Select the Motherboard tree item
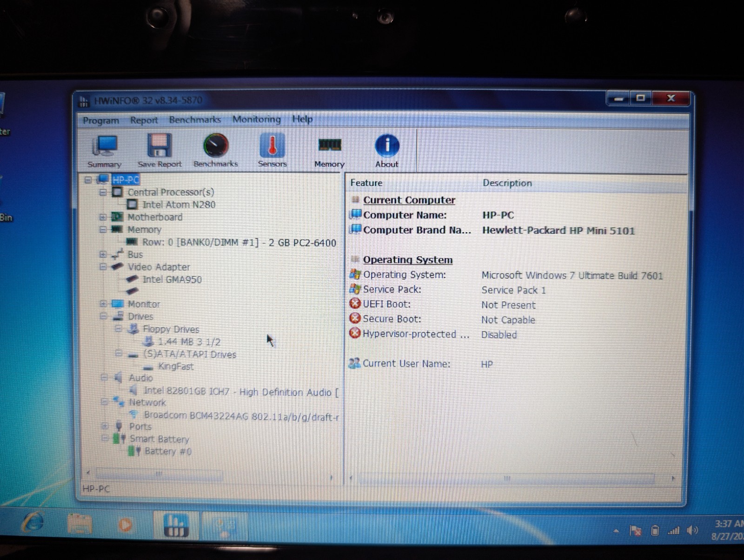 pos(155,217)
